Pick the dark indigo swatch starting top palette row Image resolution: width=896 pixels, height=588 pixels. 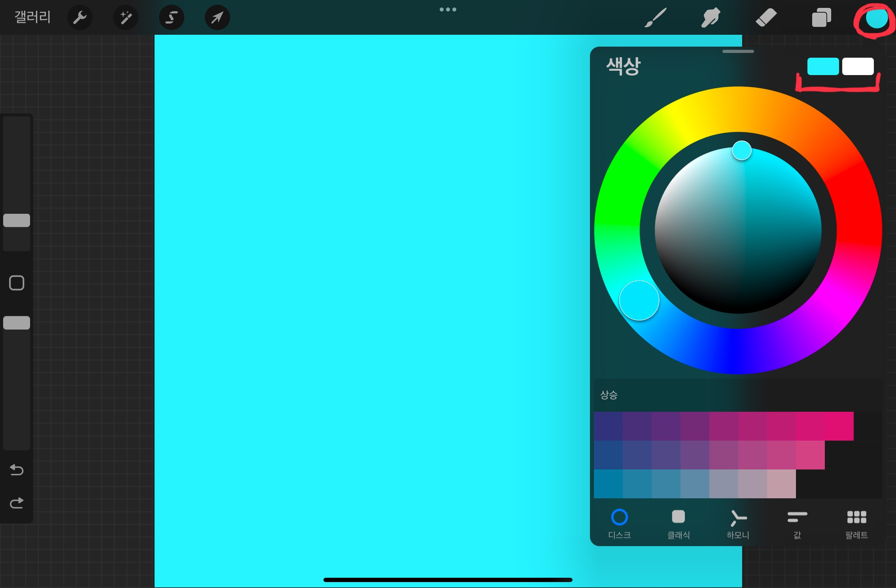click(x=608, y=426)
